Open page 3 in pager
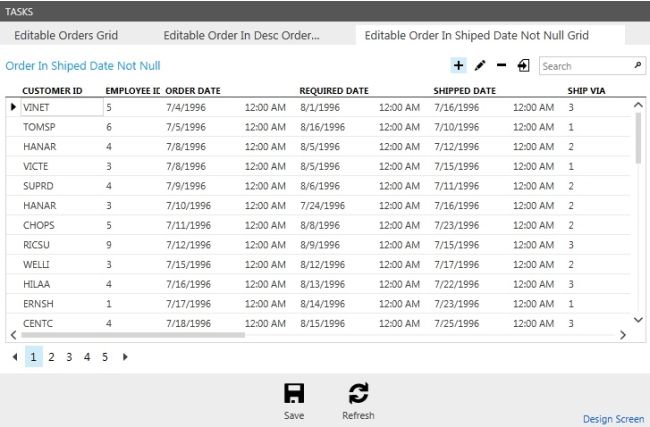650x427 pixels. [69, 357]
